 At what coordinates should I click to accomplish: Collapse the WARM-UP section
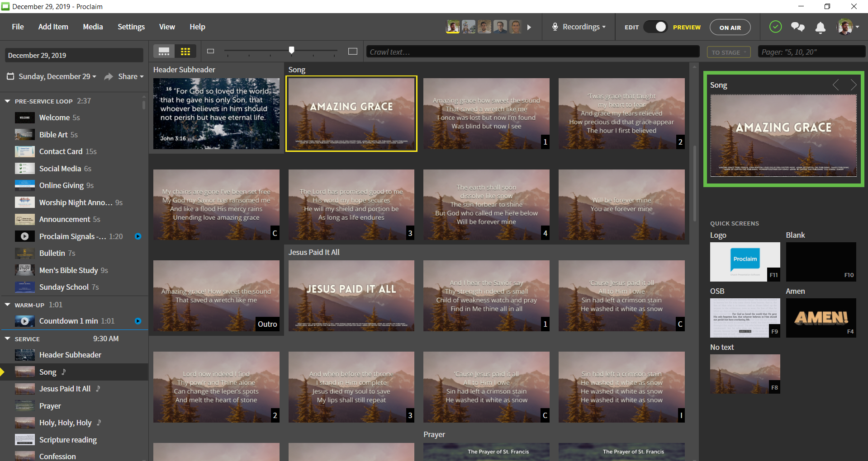pyautogui.click(x=7, y=305)
